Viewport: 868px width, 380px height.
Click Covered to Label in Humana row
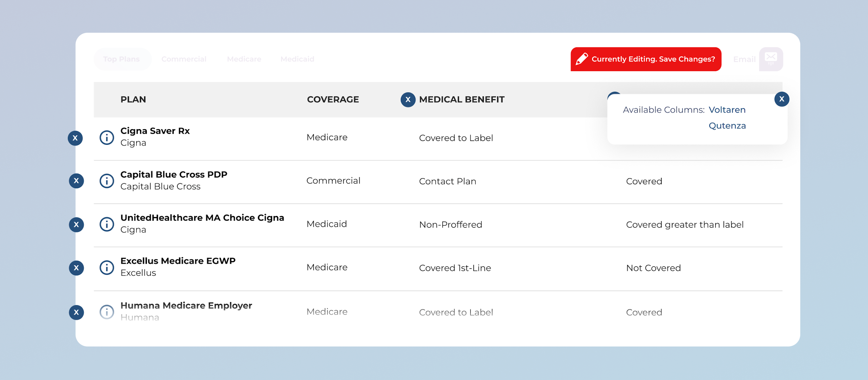[456, 312]
